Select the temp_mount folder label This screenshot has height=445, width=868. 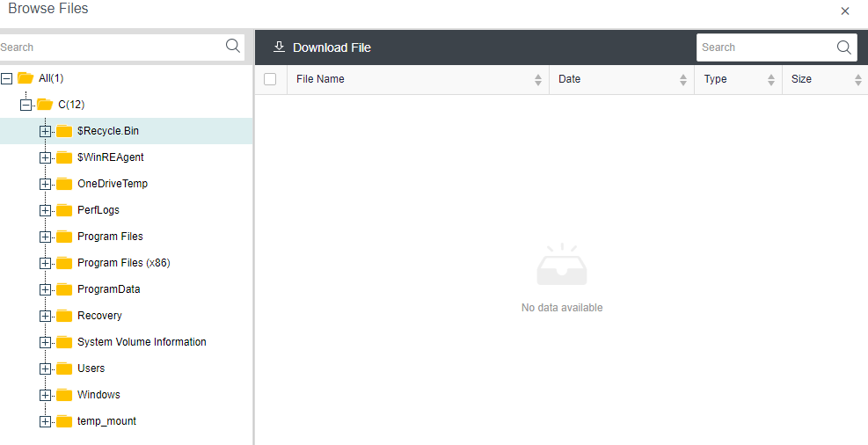(106, 421)
